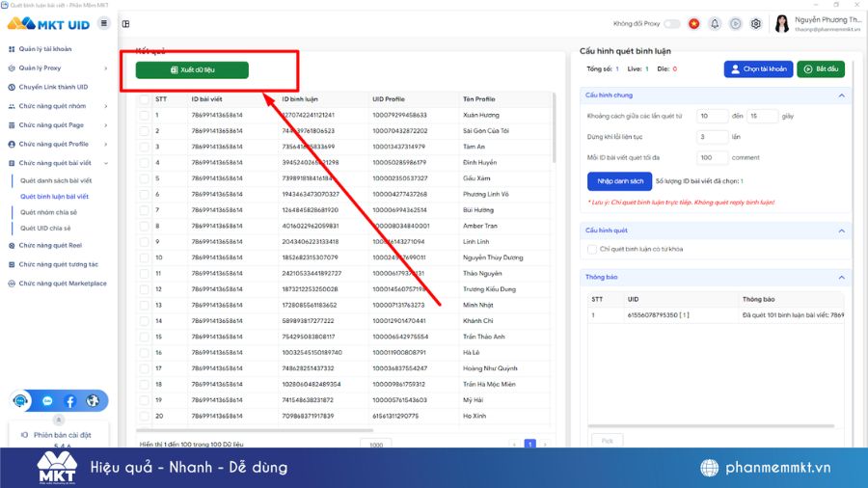This screenshot has height=488, width=868.
Task: Toggle the sidebar layout icon in the top bar
Action: 125,24
